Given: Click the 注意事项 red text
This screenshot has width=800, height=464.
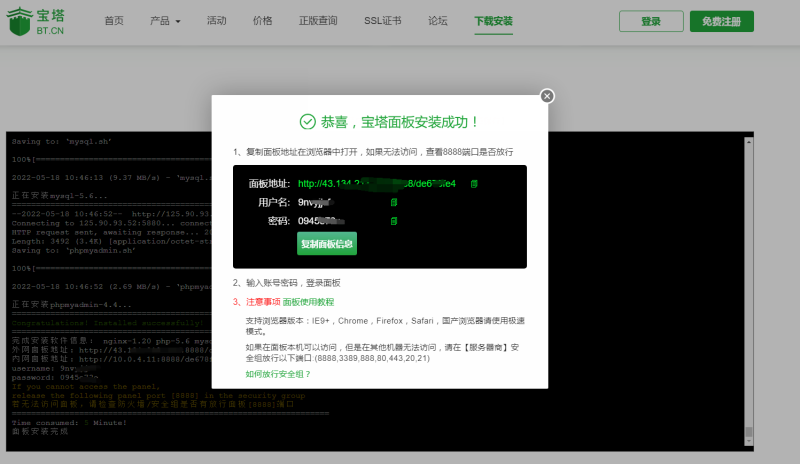Looking at the screenshot, I should pos(263,302).
